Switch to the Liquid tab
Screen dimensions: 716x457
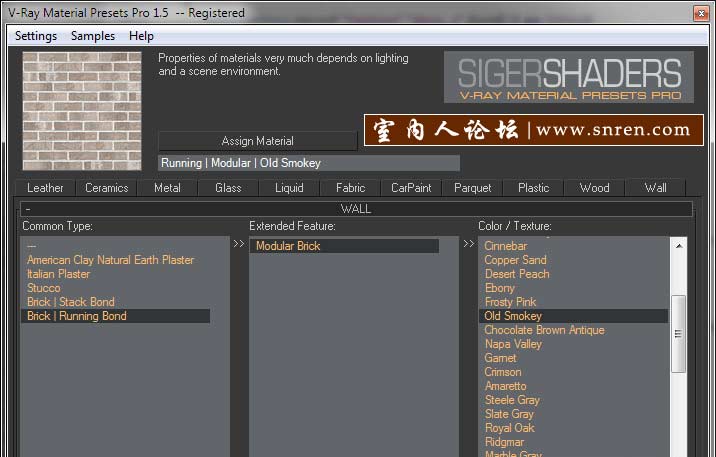coord(289,188)
